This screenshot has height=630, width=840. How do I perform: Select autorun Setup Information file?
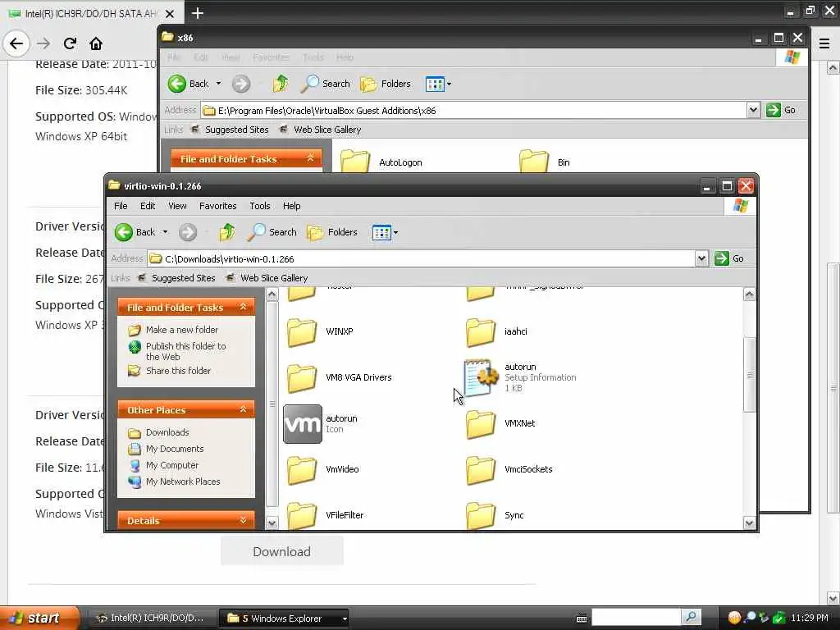coord(519,377)
